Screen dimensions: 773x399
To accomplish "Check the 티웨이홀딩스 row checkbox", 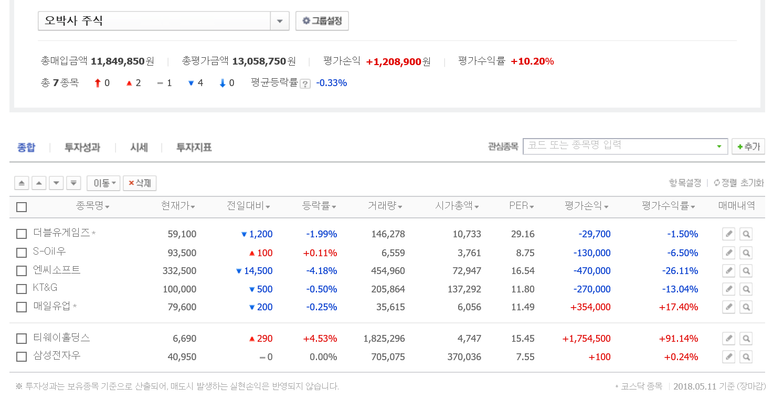I will point(21,338).
